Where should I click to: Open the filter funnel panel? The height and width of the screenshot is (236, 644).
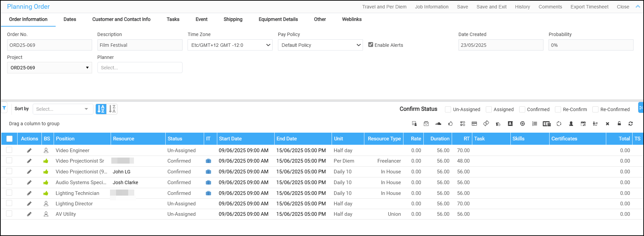tap(4, 108)
